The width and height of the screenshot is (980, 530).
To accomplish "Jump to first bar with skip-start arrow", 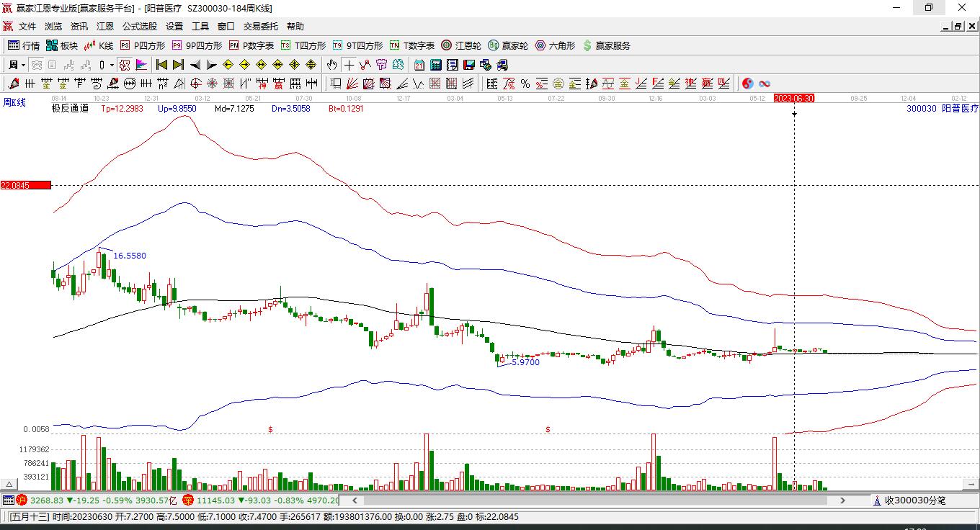I will pos(161,65).
